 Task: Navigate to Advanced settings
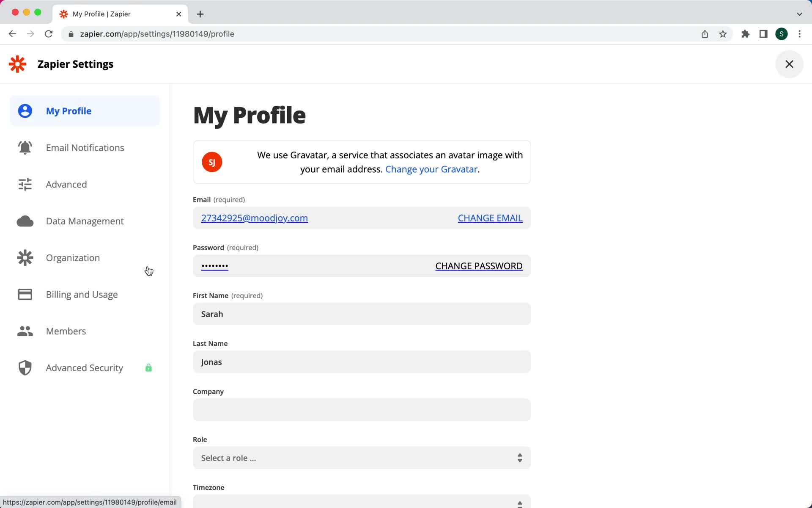click(66, 184)
